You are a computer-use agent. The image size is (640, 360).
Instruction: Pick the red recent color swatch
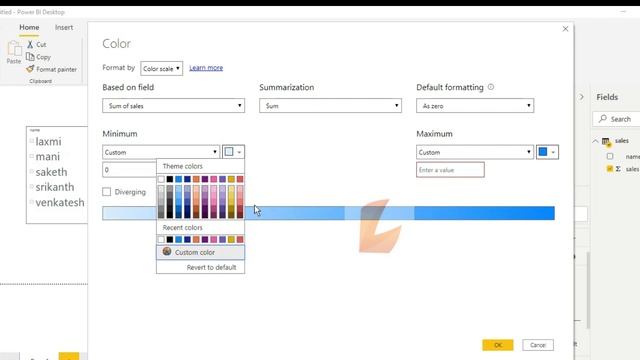[x=240, y=239]
